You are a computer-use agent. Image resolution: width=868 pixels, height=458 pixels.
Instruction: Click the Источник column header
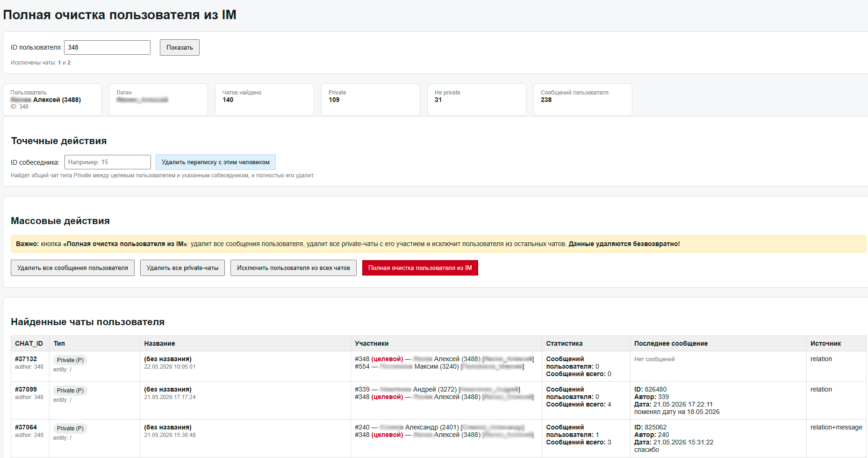click(x=825, y=343)
